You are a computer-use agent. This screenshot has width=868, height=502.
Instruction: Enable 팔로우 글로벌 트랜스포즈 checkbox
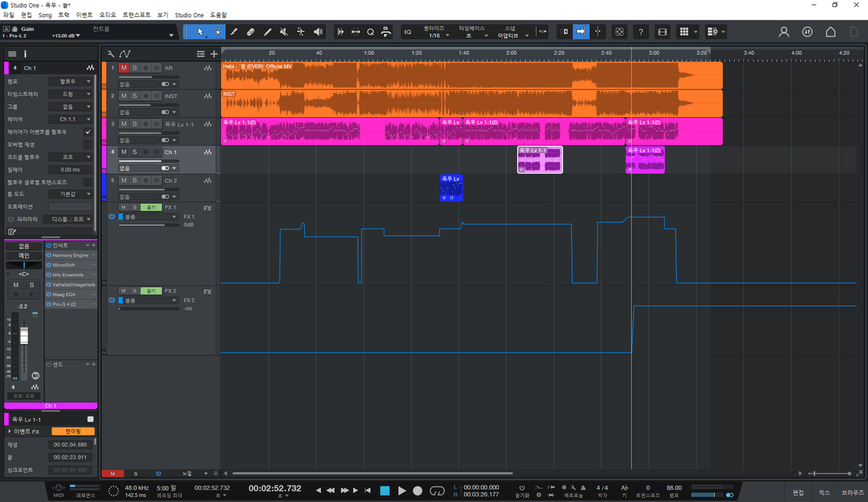[x=88, y=182]
